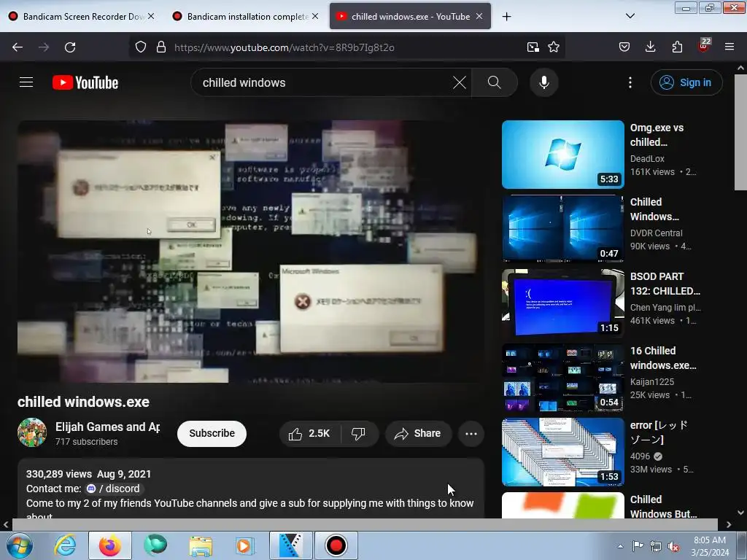Open the extensions puzzle icon
The height and width of the screenshot is (560, 747).
coord(677,47)
